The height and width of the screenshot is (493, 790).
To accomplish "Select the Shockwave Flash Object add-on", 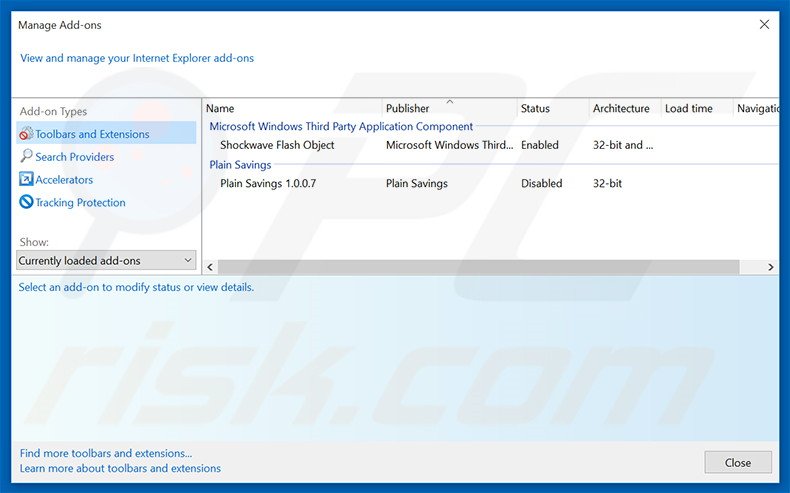I will click(277, 145).
